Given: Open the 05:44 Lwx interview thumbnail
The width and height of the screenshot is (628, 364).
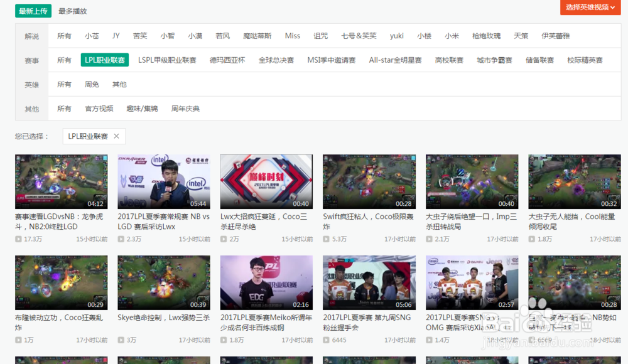Looking at the screenshot, I should tap(164, 182).
